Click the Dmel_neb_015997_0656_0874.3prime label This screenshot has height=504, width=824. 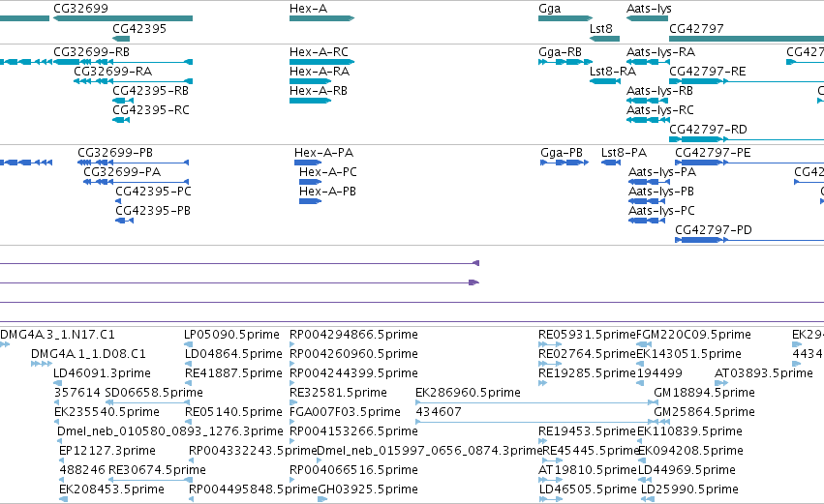tap(430, 451)
